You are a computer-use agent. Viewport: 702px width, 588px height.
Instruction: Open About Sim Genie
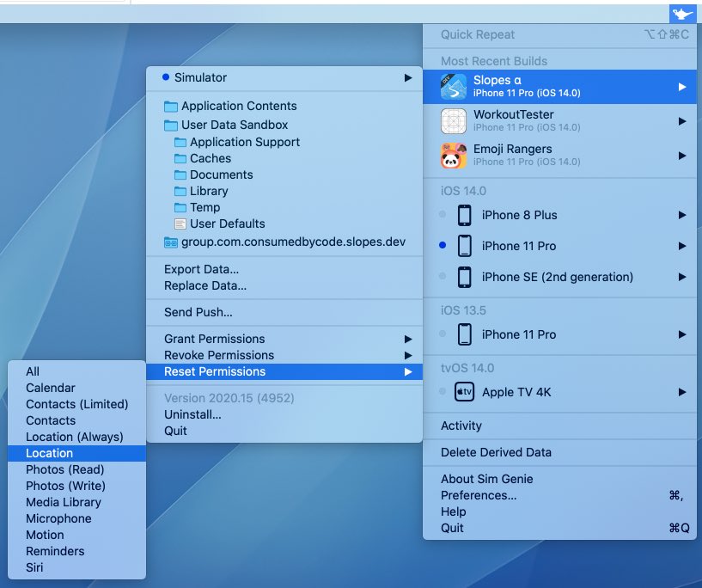tap(559, 479)
